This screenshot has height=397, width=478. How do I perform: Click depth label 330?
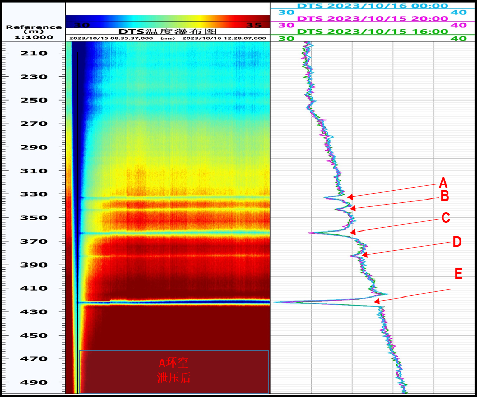pyautogui.click(x=34, y=194)
